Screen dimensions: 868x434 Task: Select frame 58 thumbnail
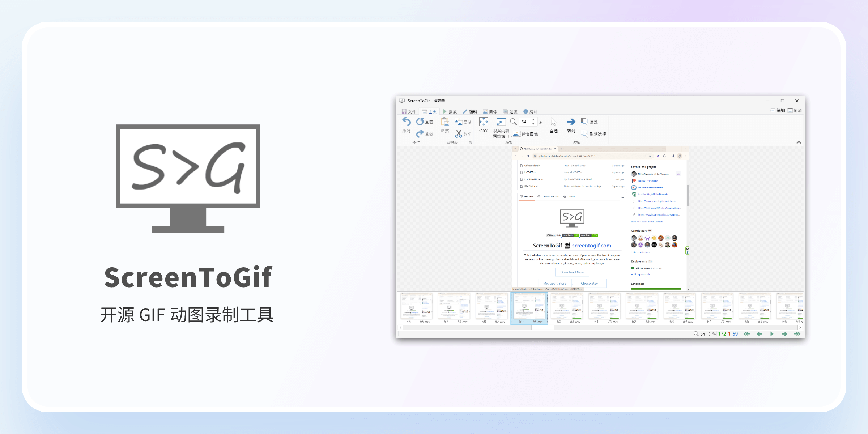(x=492, y=309)
